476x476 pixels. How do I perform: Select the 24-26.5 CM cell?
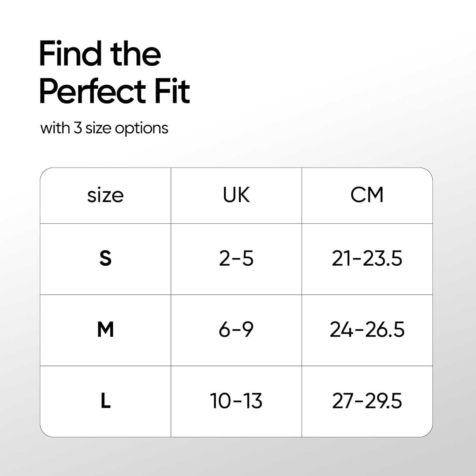tap(367, 330)
